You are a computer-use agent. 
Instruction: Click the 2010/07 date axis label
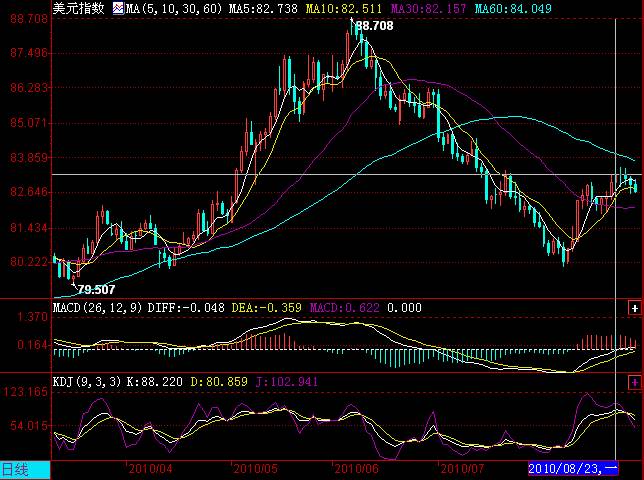(x=462, y=469)
